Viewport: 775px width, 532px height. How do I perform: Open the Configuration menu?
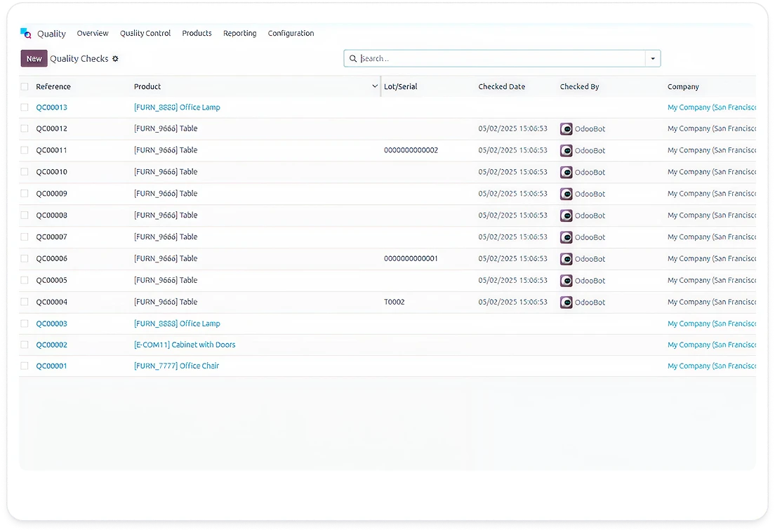(291, 34)
